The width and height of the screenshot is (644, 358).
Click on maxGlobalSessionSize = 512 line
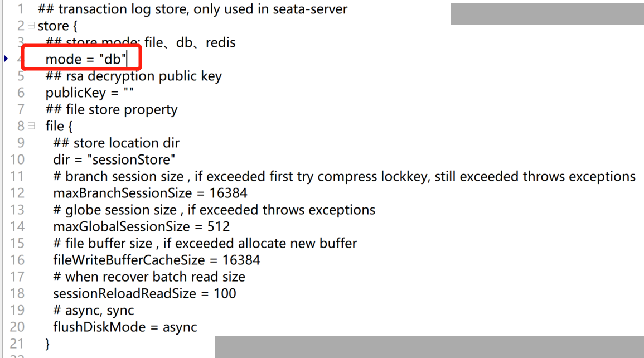coord(141,226)
